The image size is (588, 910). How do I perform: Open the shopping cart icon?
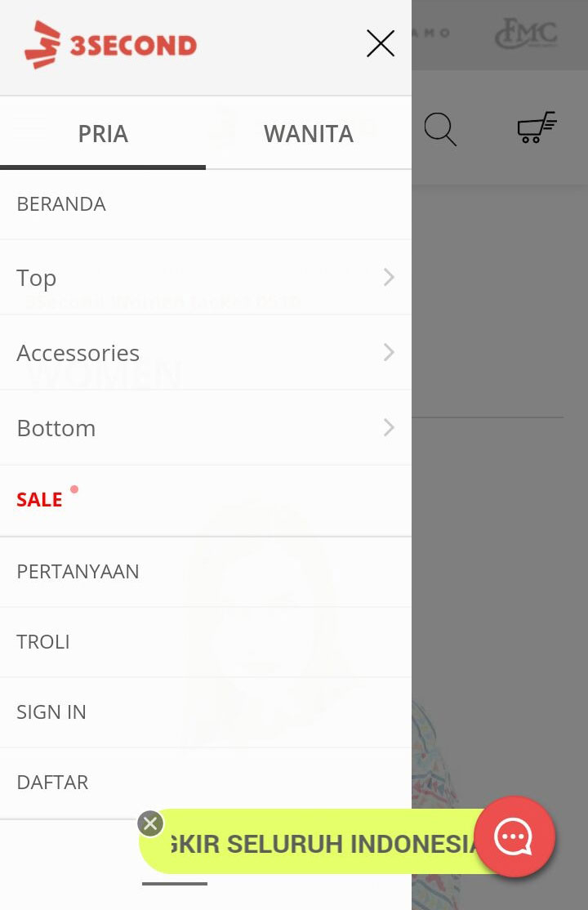tap(537, 127)
